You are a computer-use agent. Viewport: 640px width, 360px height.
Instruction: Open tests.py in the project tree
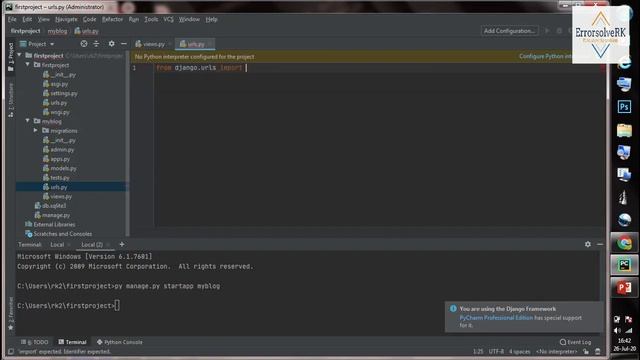59,178
